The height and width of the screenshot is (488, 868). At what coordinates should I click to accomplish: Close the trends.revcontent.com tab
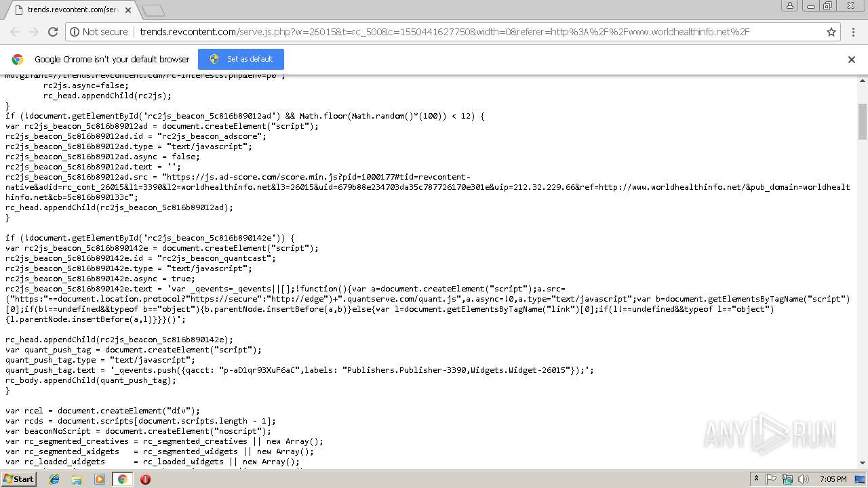coord(128,10)
